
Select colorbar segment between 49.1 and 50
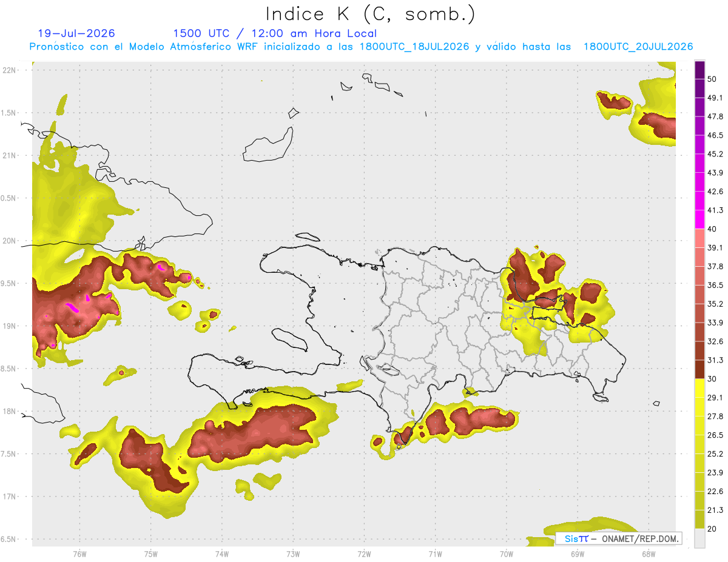[699, 89]
